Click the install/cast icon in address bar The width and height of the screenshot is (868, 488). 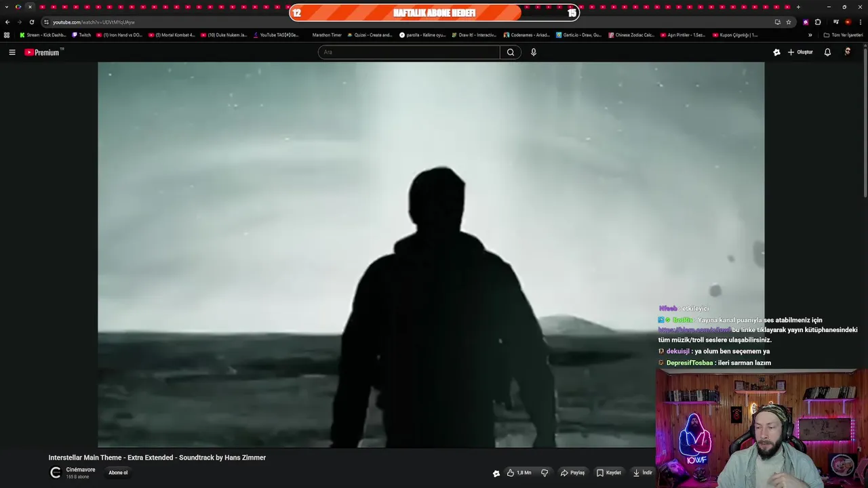tap(777, 22)
